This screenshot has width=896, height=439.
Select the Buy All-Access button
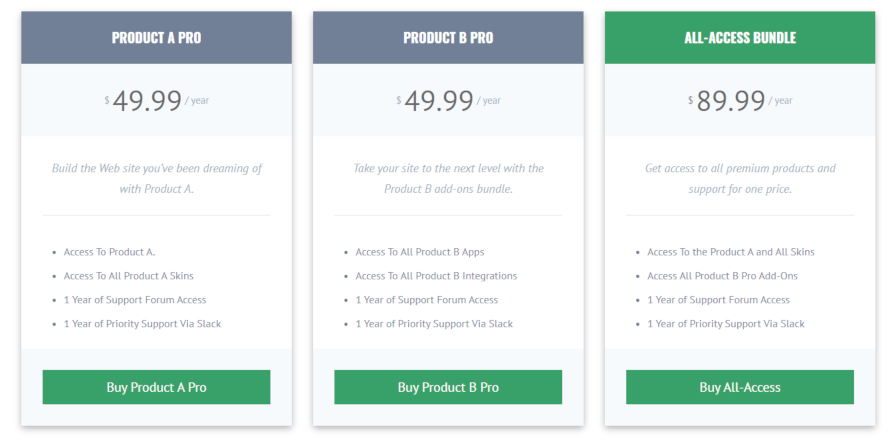[739, 387]
